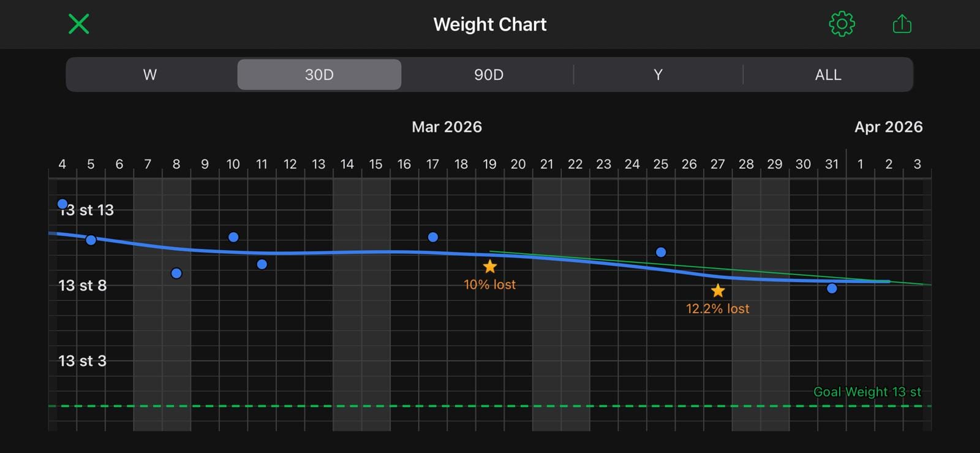Image resolution: width=980 pixels, height=453 pixels.
Task: Tap the March 11 weight data point
Action: coord(262,264)
